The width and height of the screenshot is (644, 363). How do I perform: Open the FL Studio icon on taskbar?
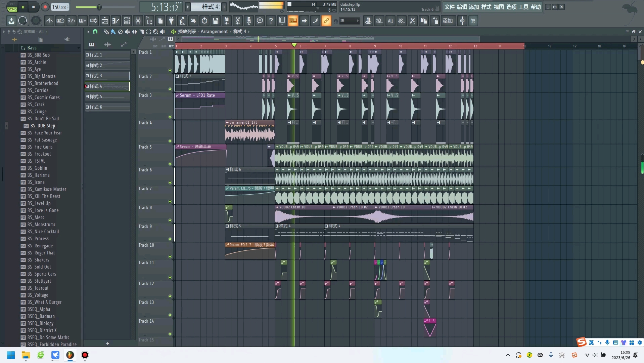click(x=70, y=355)
